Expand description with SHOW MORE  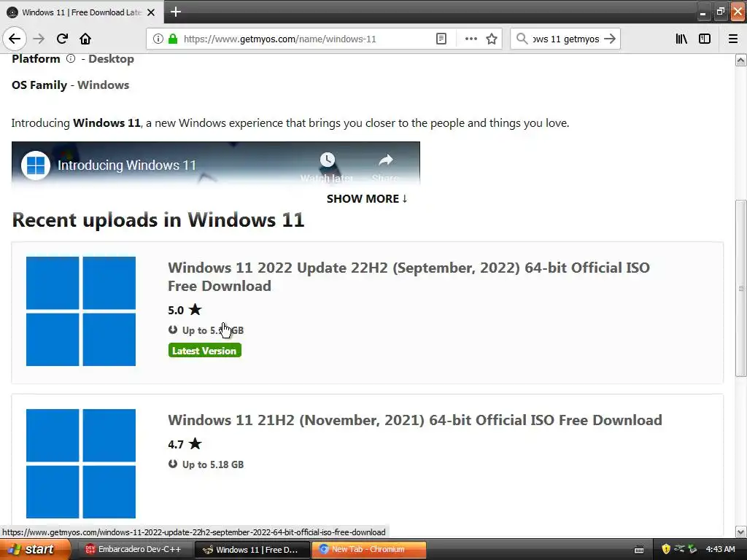[x=367, y=198]
